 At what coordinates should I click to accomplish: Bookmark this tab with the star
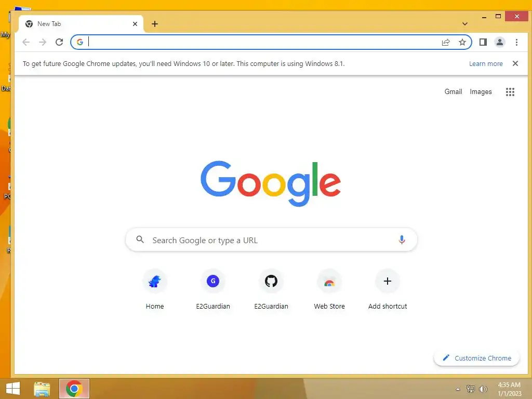point(462,42)
